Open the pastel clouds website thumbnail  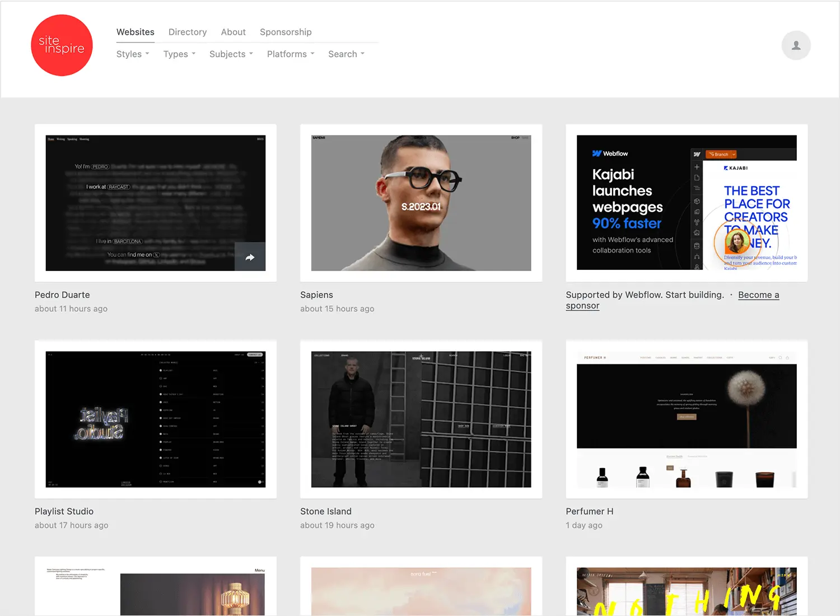(x=421, y=591)
